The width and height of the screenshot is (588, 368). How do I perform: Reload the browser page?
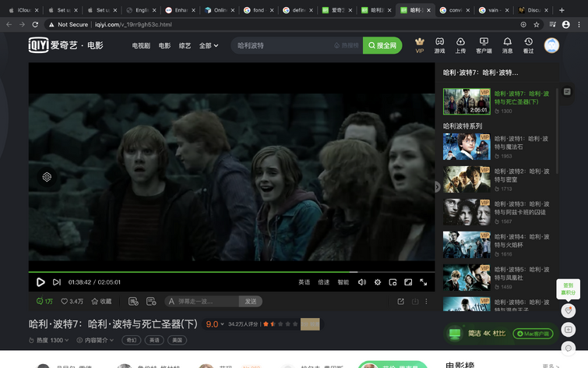coord(35,24)
